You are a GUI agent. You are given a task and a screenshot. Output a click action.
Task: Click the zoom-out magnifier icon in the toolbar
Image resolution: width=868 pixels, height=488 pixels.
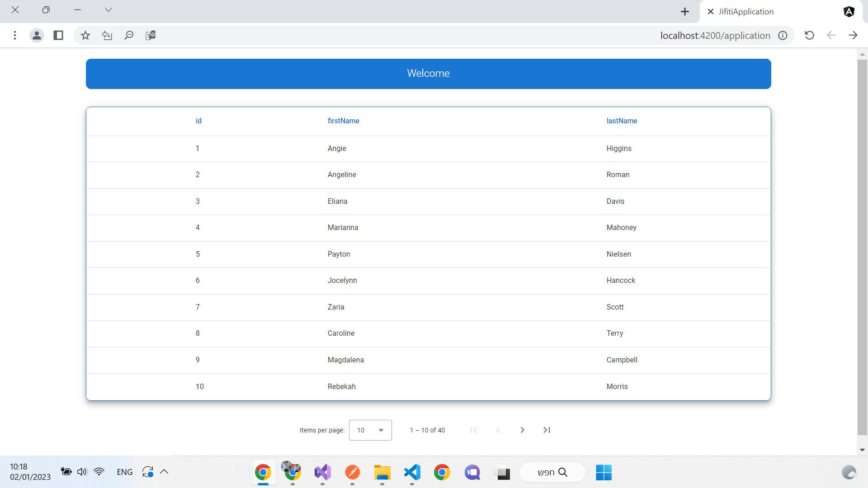click(x=128, y=35)
